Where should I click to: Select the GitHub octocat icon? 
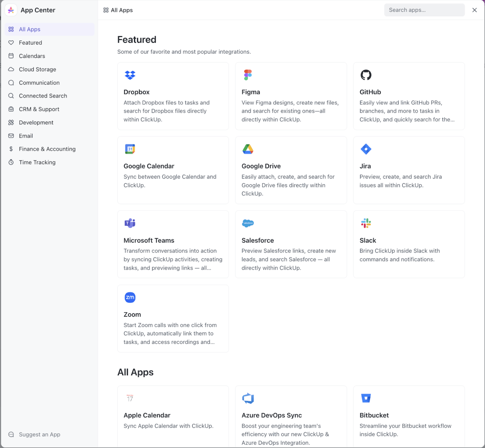coord(366,75)
